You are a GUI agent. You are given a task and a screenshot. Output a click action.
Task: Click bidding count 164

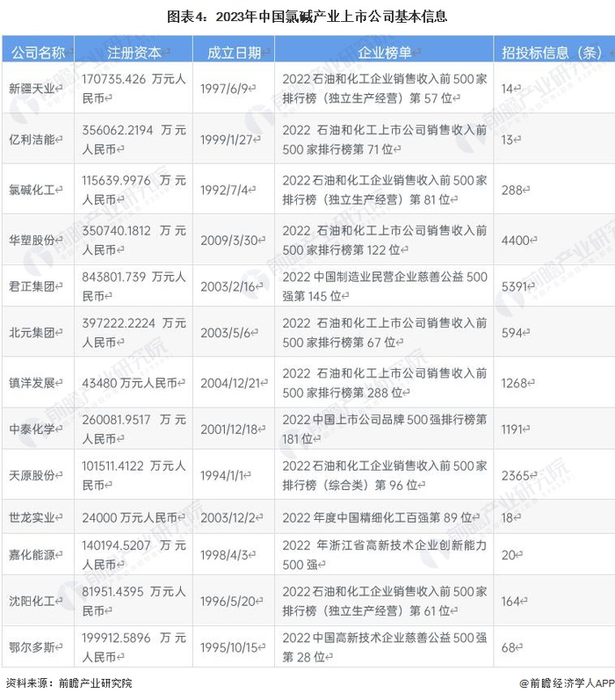click(x=511, y=602)
